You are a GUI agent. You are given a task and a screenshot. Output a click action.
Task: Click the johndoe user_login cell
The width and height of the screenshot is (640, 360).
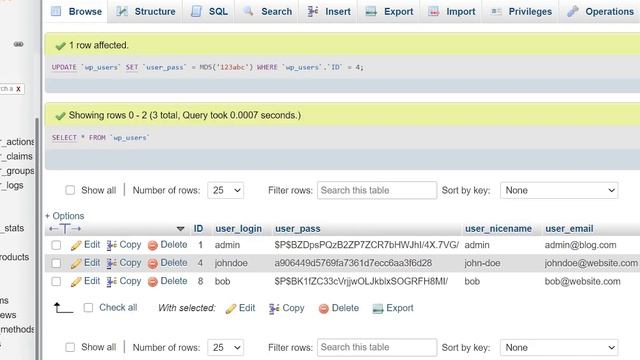(x=231, y=263)
